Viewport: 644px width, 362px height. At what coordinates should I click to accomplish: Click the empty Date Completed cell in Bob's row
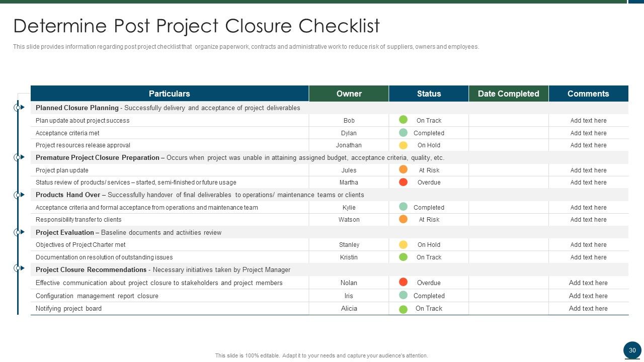pos(509,121)
